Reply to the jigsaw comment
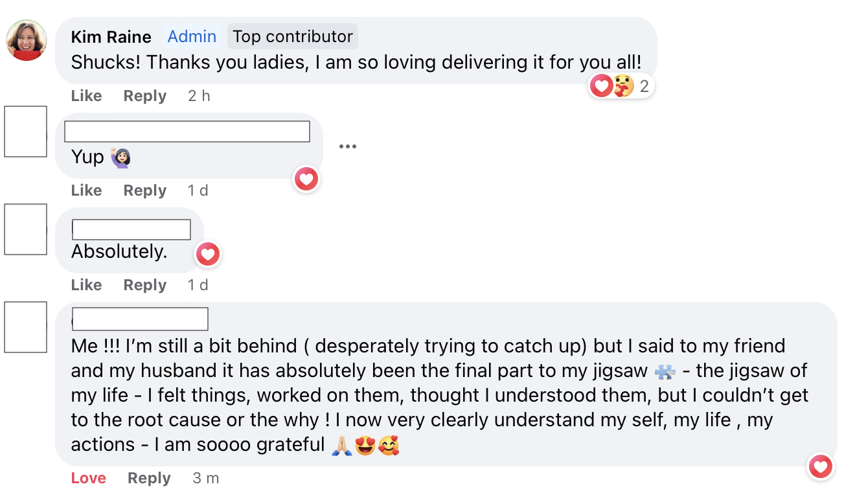 [x=149, y=478]
